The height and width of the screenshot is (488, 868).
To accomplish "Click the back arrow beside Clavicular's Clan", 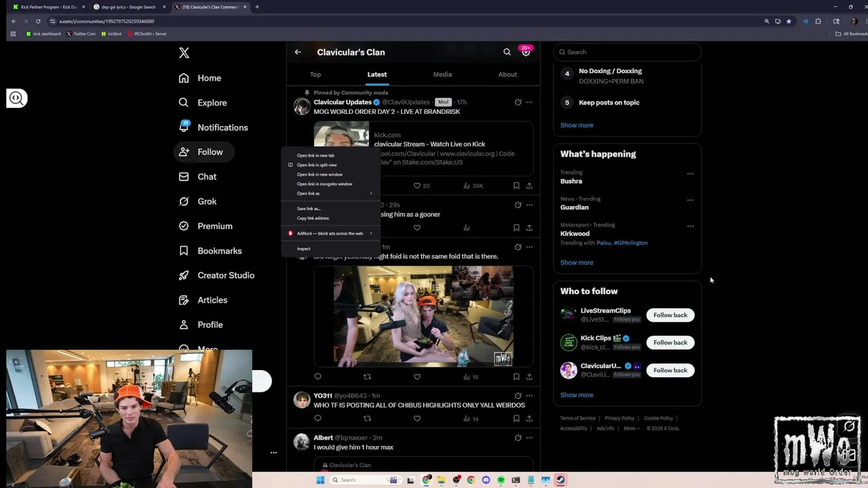I will [x=298, y=52].
